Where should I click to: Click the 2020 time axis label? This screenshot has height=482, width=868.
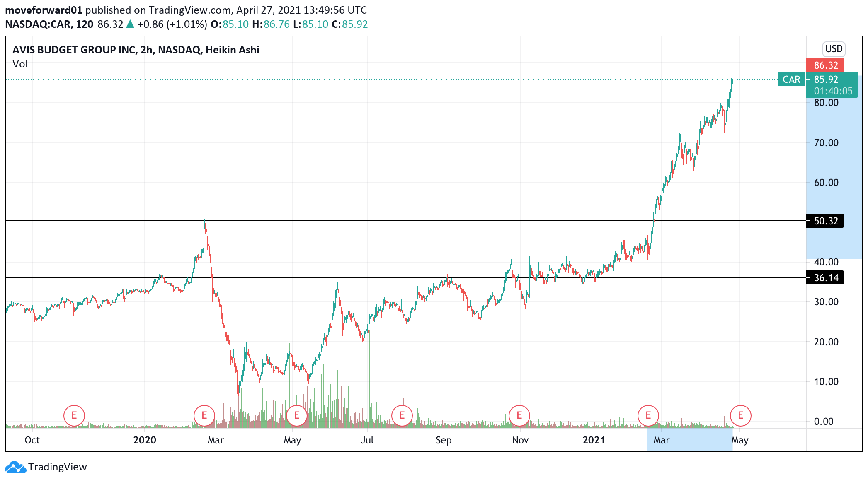pyautogui.click(x=145, y=440)
